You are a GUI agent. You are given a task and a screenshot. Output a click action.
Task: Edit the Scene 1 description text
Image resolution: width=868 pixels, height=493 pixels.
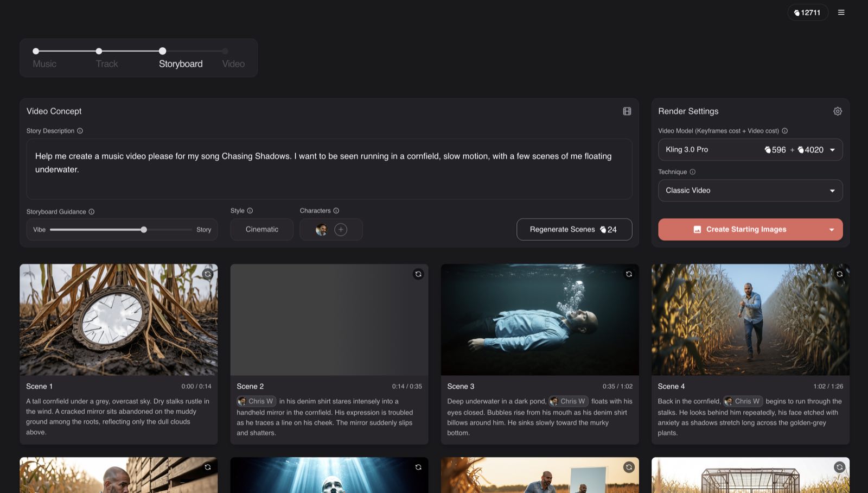(118, 416)
